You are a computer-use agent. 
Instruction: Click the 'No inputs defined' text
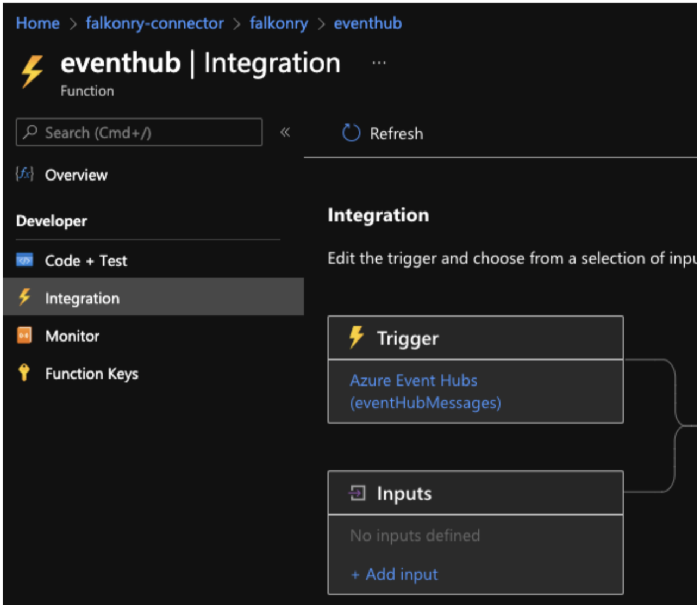tap(415, 536)
